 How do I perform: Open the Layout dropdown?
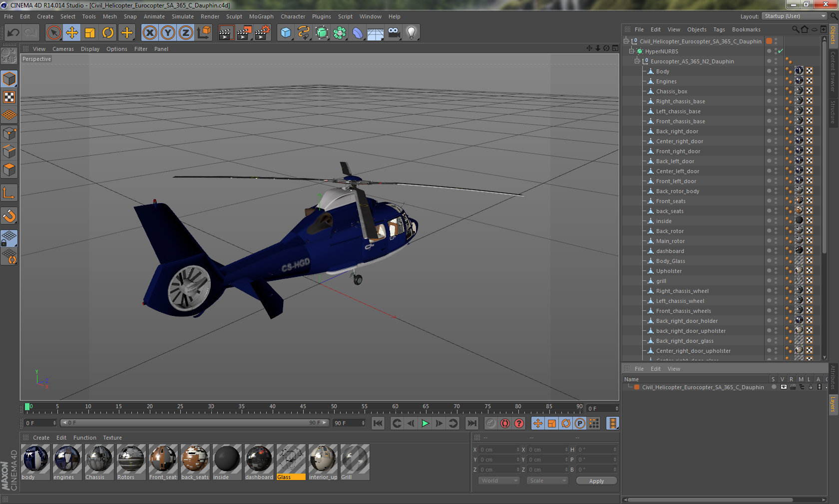795,16
